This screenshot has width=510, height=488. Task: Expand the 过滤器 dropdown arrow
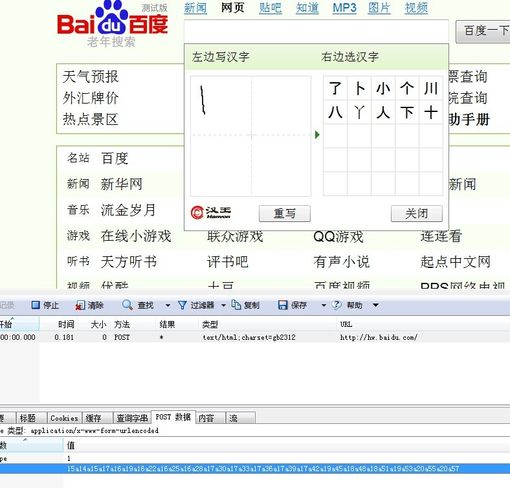(223, 305)
